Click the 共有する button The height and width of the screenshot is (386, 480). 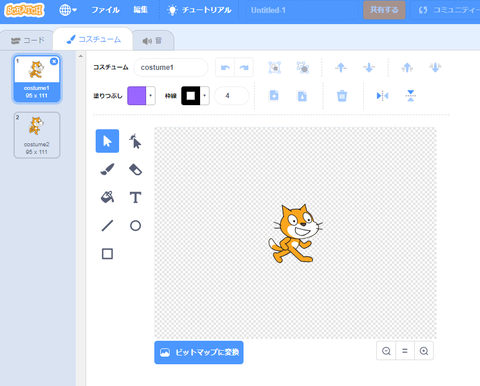click(384, 10)
